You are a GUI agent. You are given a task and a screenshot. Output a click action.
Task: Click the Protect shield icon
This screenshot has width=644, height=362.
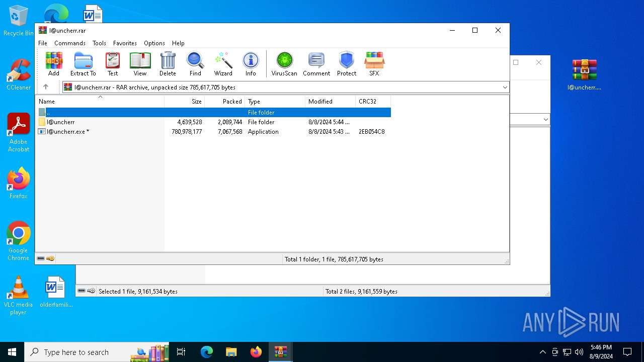(x=347, y=64)
